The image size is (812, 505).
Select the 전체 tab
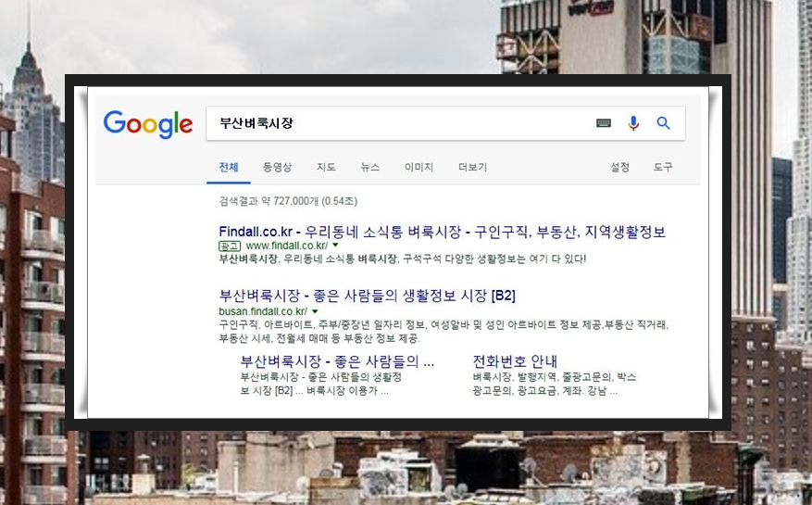[229, 167]
